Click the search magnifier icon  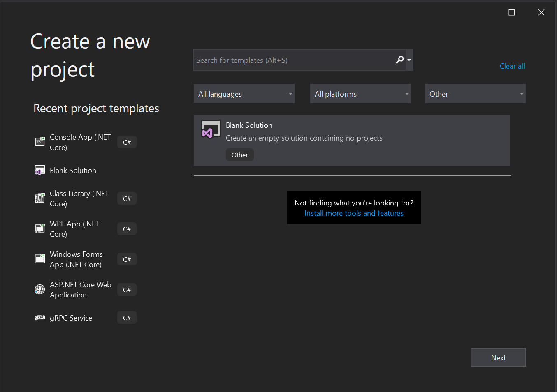click(x=399, y=60)
